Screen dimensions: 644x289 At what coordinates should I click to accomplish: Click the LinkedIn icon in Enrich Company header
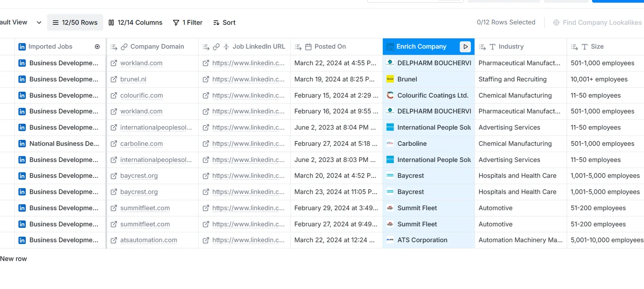pos(390,47)
